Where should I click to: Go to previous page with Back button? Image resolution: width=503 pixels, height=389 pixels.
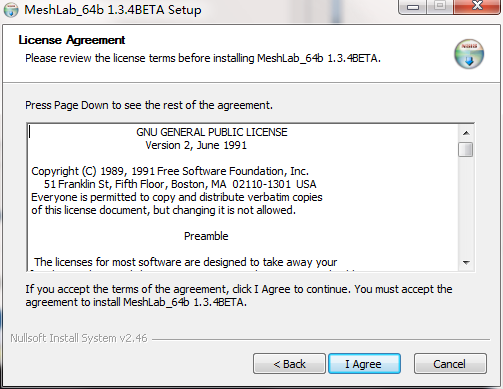coord(289,364)
